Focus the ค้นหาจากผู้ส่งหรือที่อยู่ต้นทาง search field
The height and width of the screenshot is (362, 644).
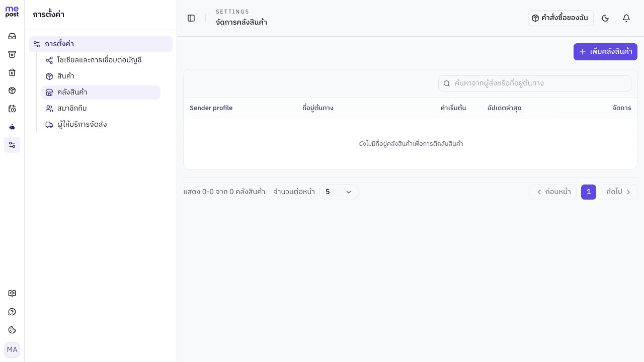(x=535, y=83)
